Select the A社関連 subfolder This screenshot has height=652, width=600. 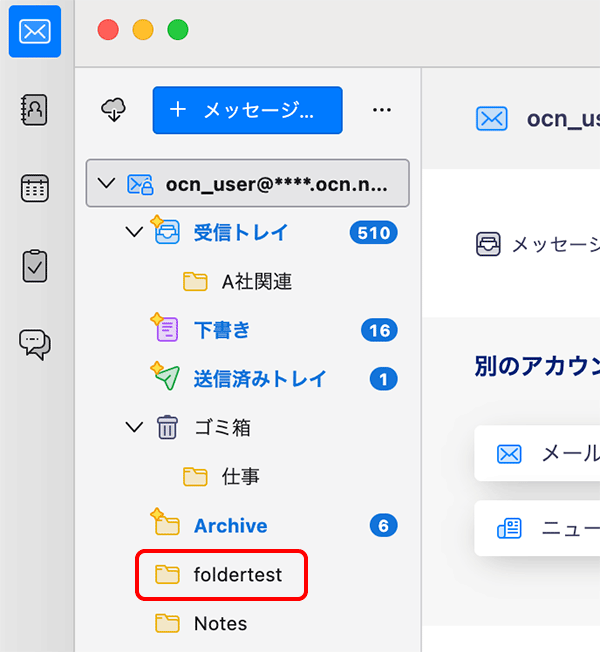256,281
